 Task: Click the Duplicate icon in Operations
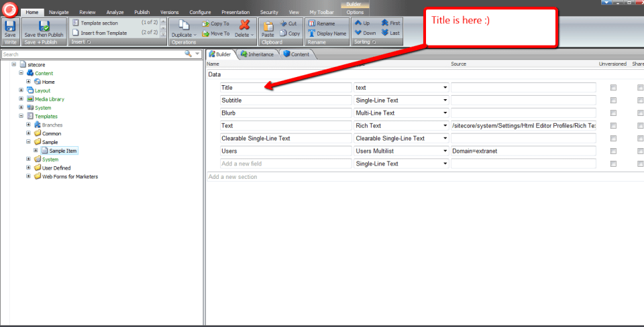click(184, 26)
